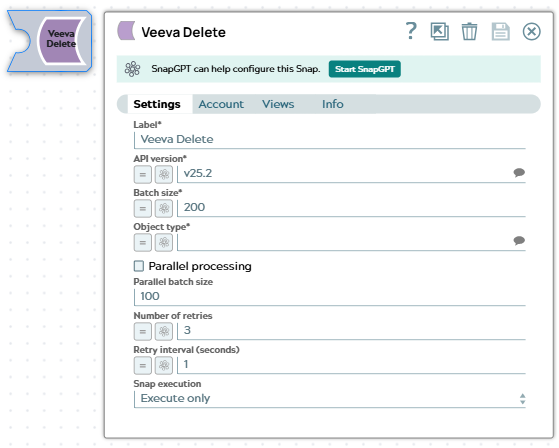Click the Batch size field 200

pos(351,207)
